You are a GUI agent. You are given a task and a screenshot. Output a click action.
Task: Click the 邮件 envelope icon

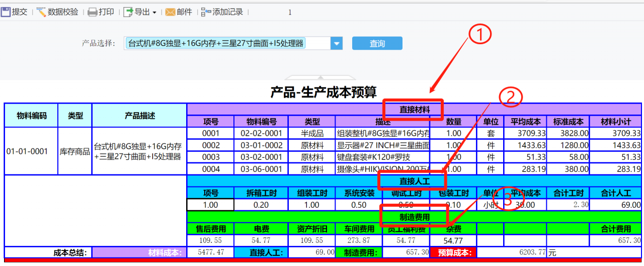171,12
